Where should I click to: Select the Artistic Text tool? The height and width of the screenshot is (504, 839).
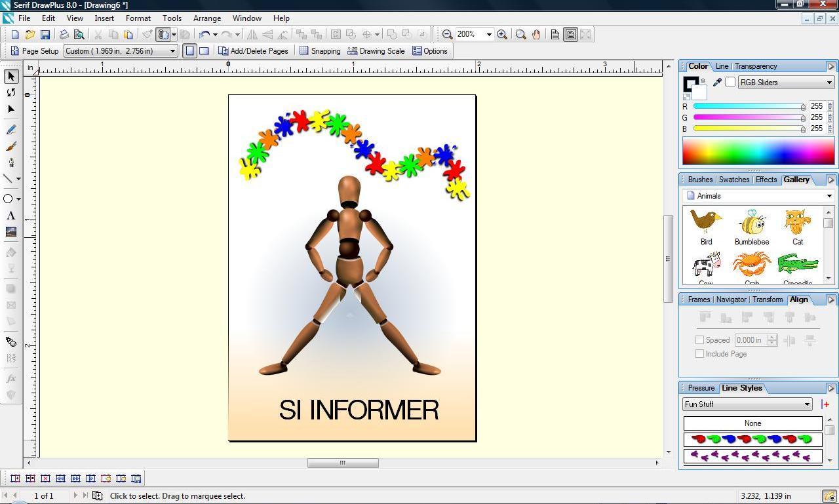(11, 215)
